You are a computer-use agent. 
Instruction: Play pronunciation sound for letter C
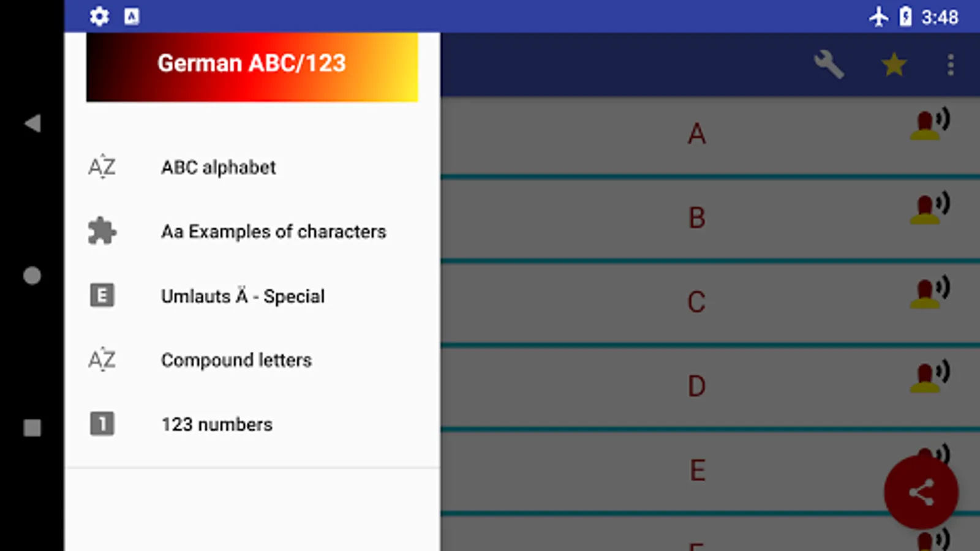coord(929,292)
